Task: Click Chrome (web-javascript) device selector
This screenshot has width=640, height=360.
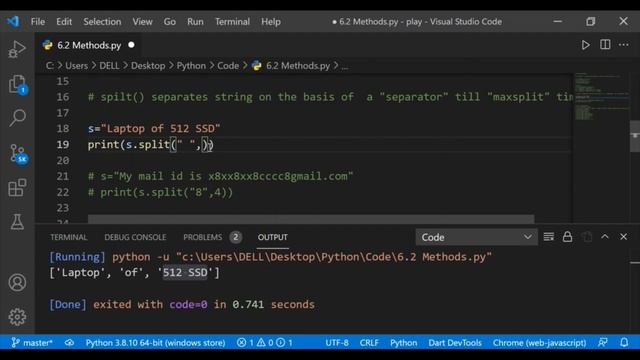Action: (539, 343)
